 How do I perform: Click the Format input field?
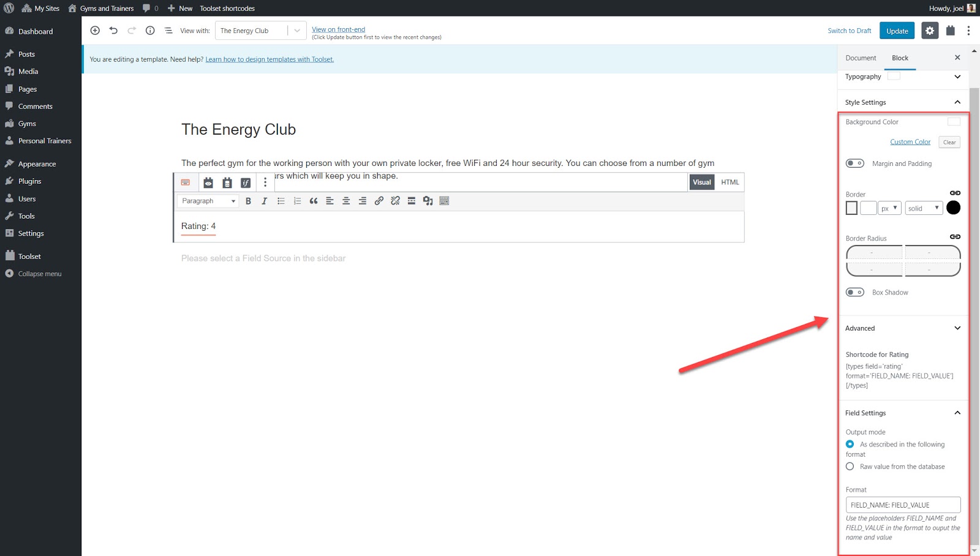903,505
